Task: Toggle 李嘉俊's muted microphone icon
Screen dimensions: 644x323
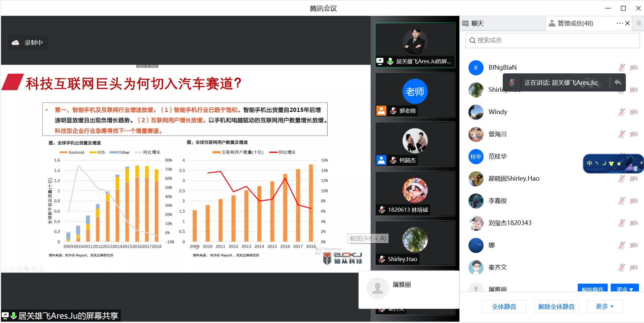Action: coord(621,201)
